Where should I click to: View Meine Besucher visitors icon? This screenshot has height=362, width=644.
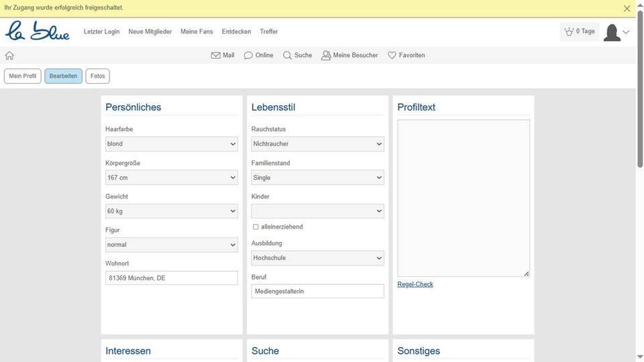pyautogui.click(x=326, y=56)
